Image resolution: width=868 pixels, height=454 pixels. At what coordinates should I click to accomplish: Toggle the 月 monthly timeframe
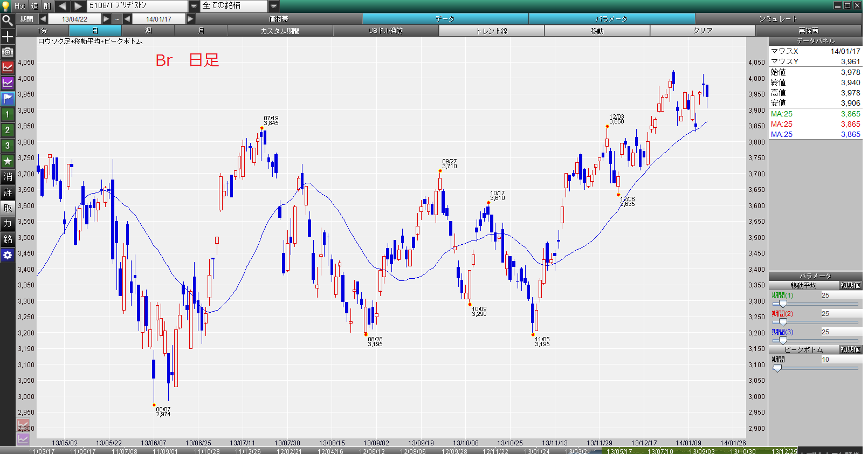tap(201, 31)
